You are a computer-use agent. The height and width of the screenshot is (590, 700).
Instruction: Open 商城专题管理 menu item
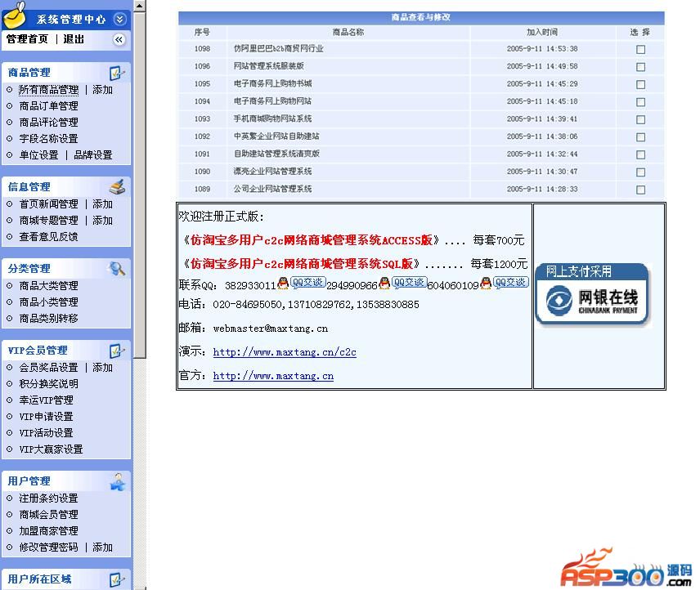49,221
